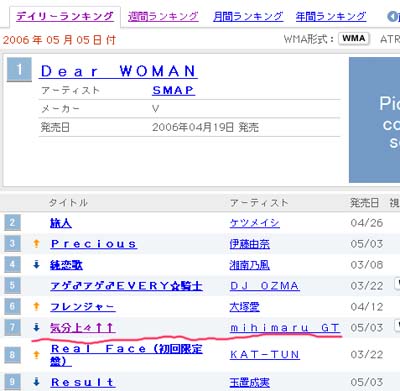Click the down arrow beside 気分上々↑↑
This screenshot has width=400, height=391.
tap(36, 328)
